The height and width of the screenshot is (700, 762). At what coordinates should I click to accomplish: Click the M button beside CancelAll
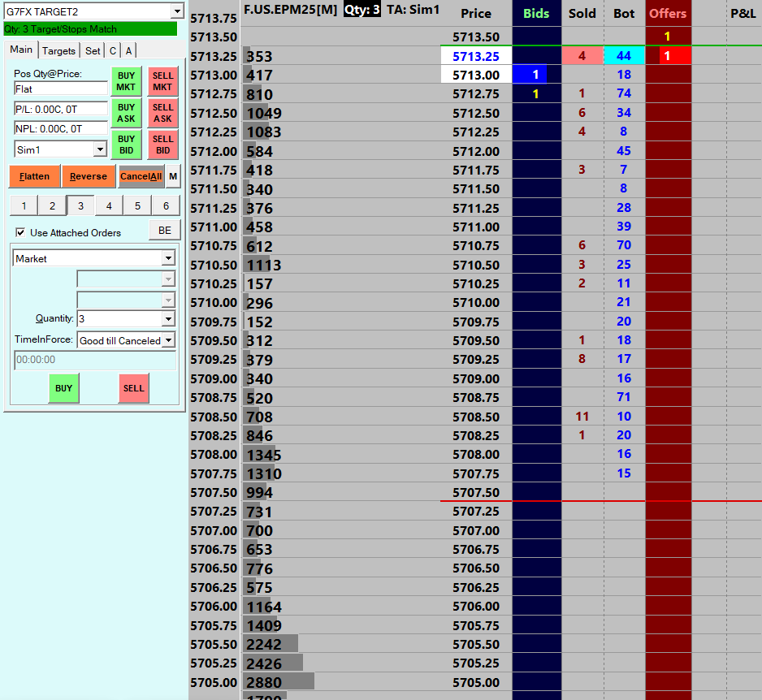173,176
